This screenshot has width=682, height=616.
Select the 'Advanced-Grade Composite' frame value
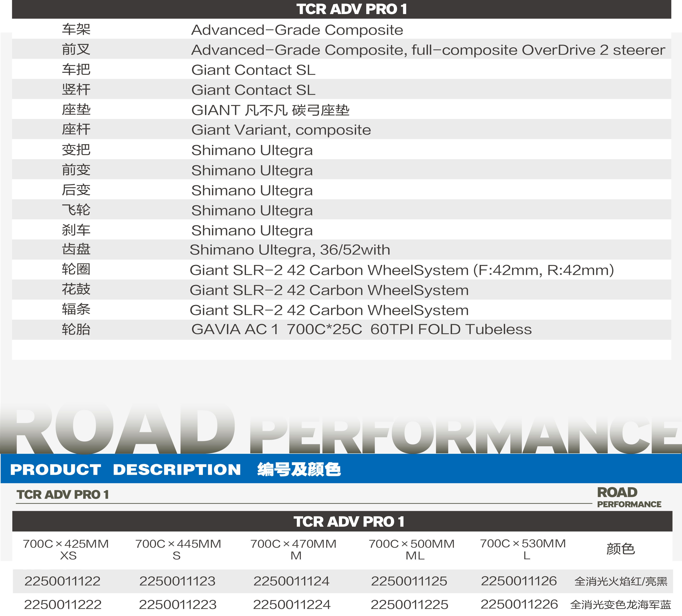pos(297,30)
